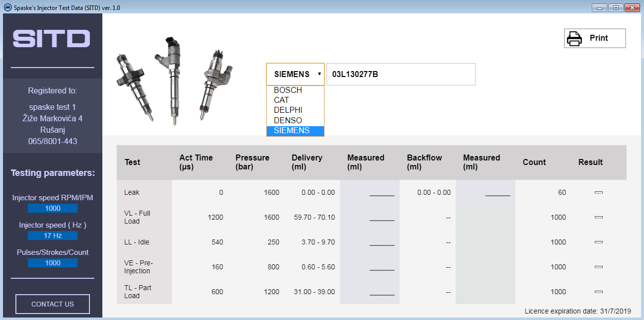Select DELPHI from the manufacturer list
The width and height of the screenshot is (644, 320).
point(295,110)
